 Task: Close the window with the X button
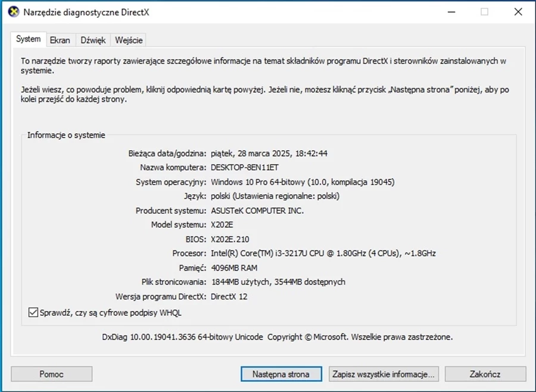(x=516, y=12)
